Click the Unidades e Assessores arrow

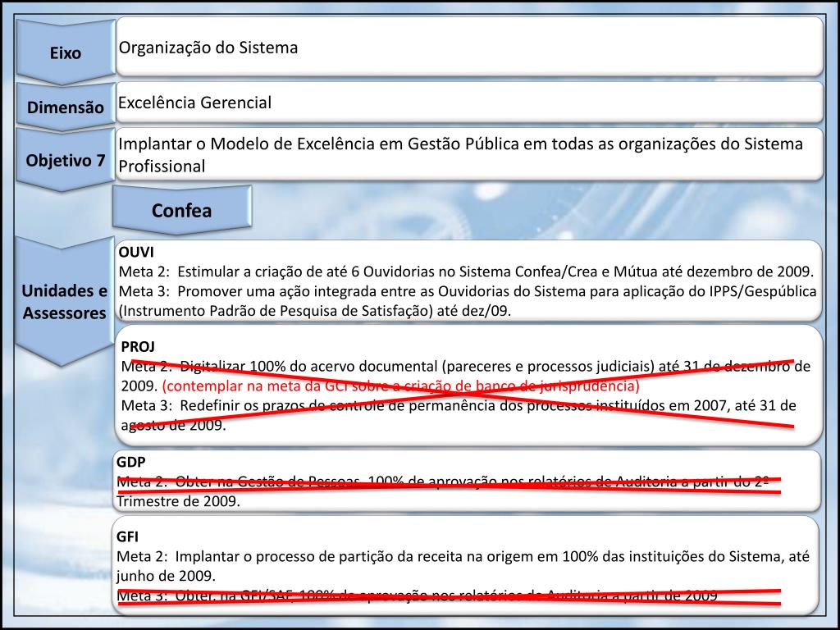click(x=64, y=301)
